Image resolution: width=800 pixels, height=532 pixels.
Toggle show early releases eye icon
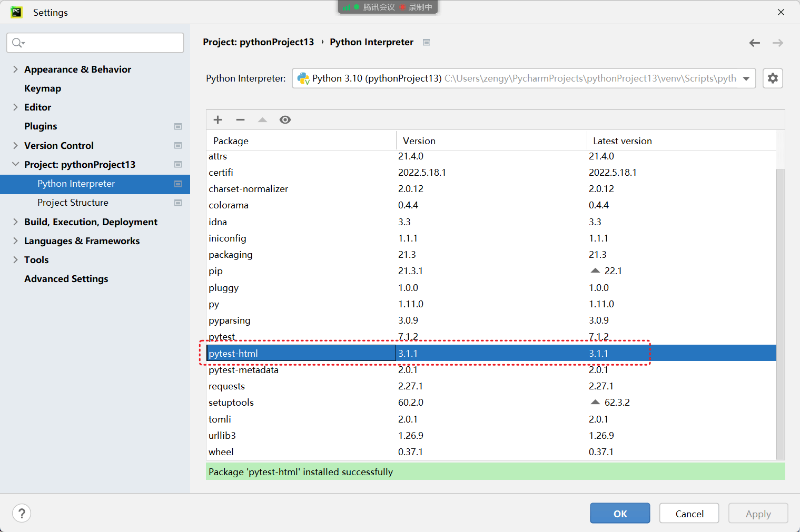[x=285, y=120]
